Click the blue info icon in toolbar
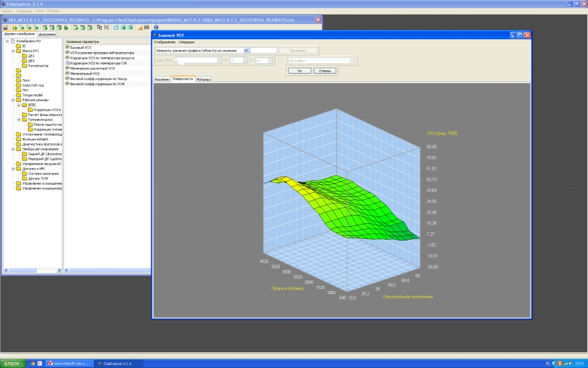This screenshot has width=588, height=368. 155,27
